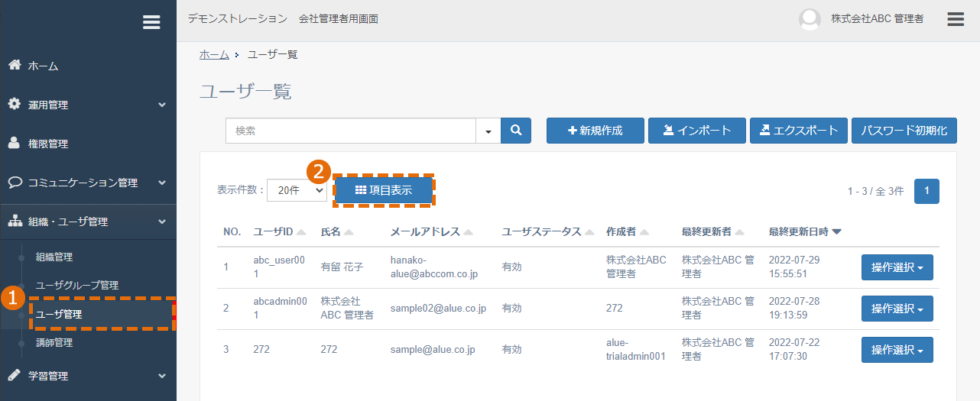The width and height of the screenshot is (980, 401).
Task: Sort by 氏名 column arrow
Action: 349,232
